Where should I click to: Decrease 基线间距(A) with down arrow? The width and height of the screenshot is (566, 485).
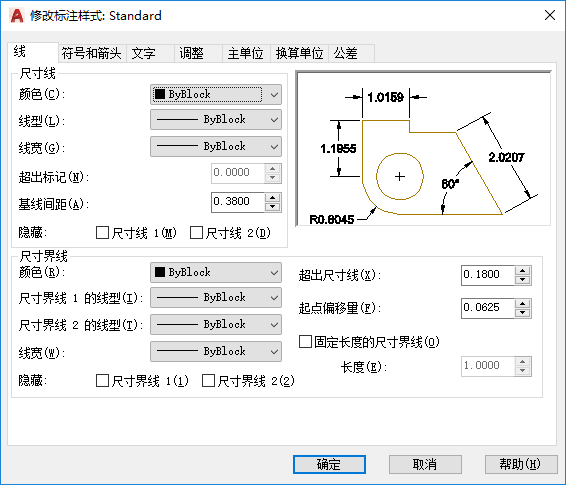pos(273,207)
